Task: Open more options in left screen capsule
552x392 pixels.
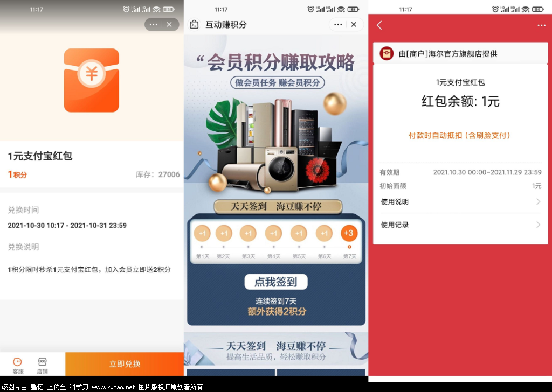Action: coord(154,24)
